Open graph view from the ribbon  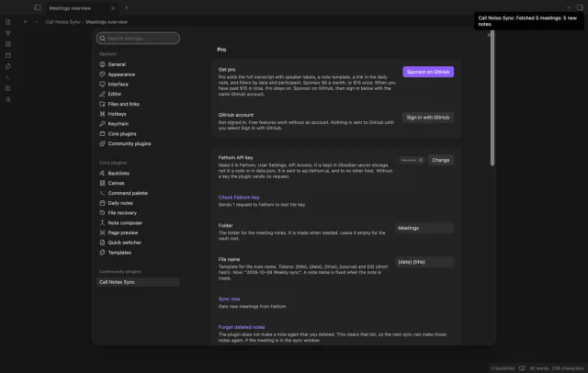tap(8, 33)
